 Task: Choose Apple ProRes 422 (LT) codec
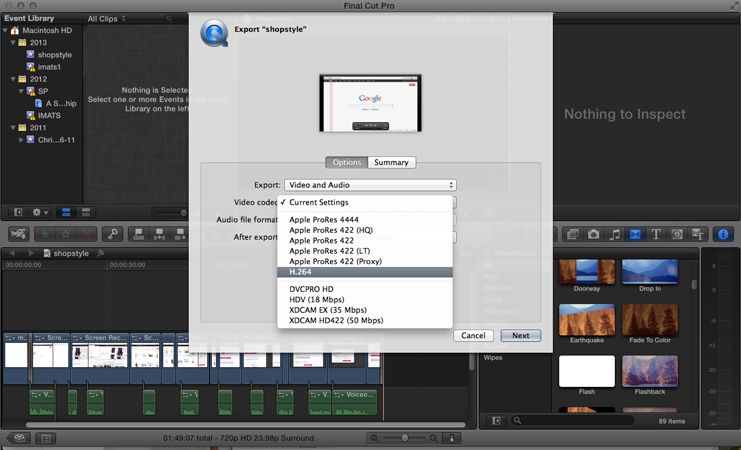(x=365, y=251)
